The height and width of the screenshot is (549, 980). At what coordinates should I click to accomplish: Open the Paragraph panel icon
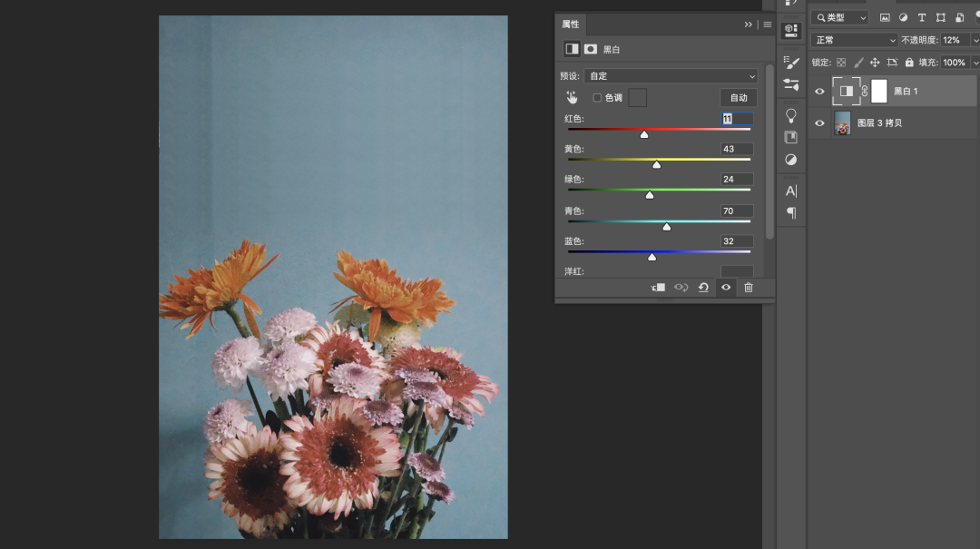pyautogui.click(x=791, y=212)
